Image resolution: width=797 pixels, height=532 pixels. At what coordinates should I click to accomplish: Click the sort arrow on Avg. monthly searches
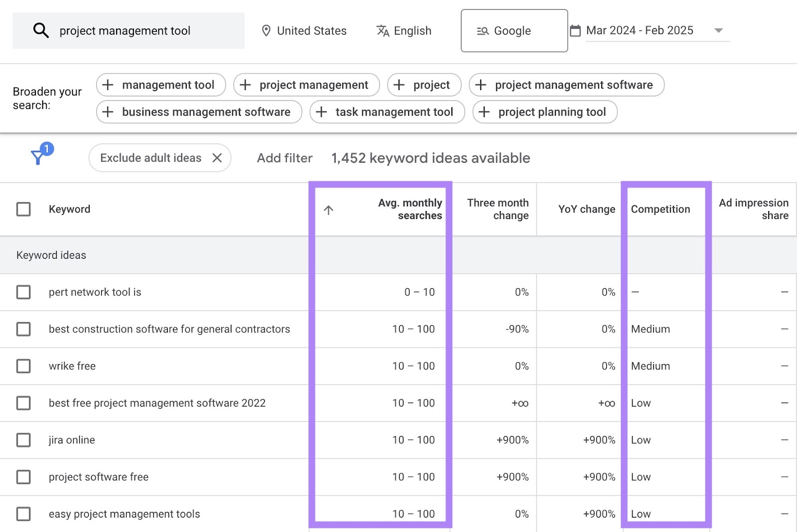(328, 210)
